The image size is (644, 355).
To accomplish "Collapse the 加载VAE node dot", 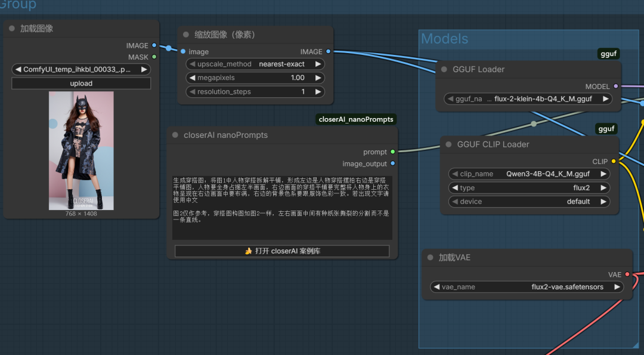I will (x=430, y=257).
